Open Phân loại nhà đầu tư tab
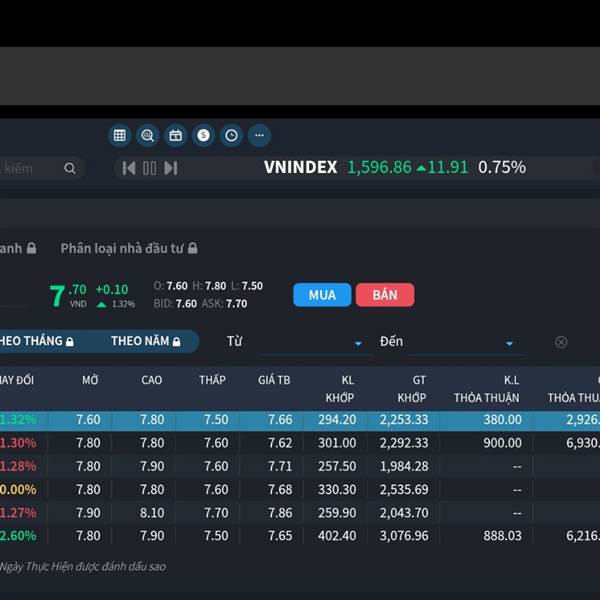 (x=129, y=249)
